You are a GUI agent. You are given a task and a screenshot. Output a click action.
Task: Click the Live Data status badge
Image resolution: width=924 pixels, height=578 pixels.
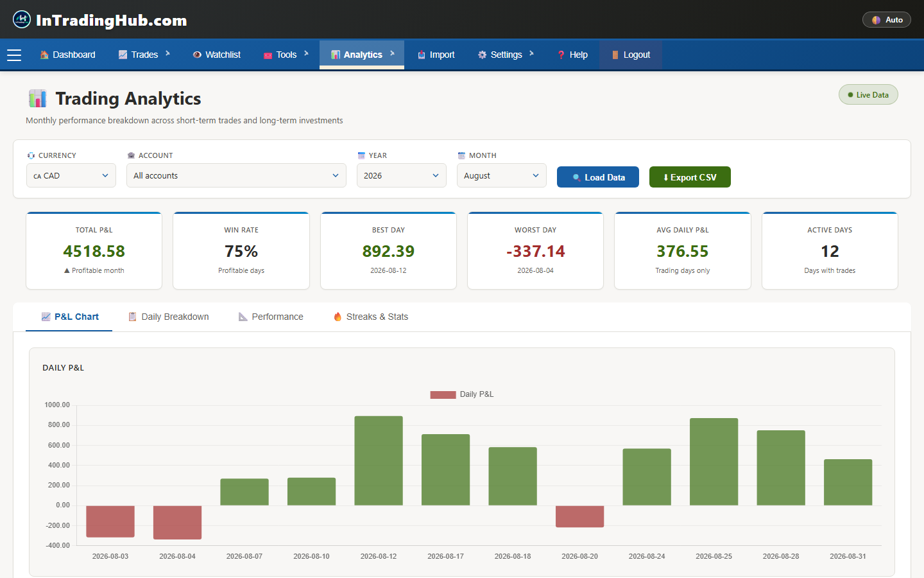(x=868, y=94)
